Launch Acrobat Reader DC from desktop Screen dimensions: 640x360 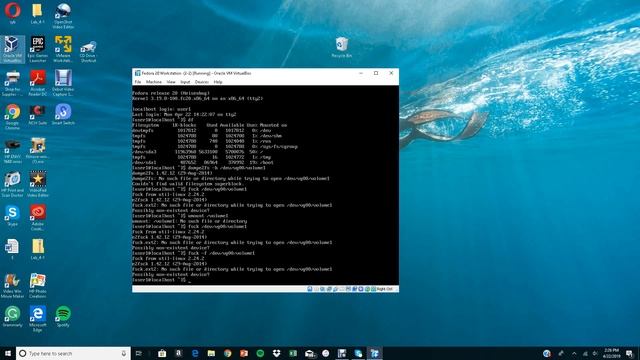(38, 83)
